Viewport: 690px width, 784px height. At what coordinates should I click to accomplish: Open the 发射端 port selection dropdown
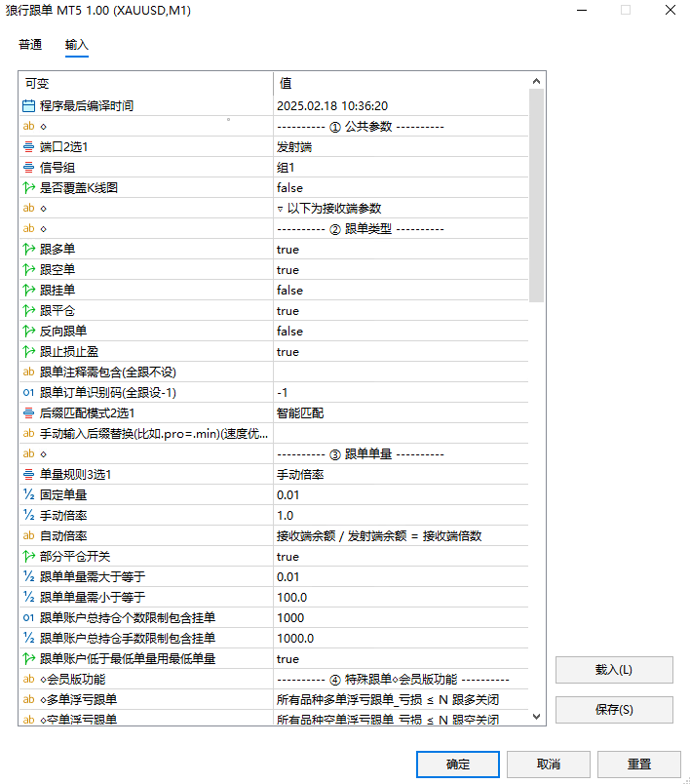401,147
